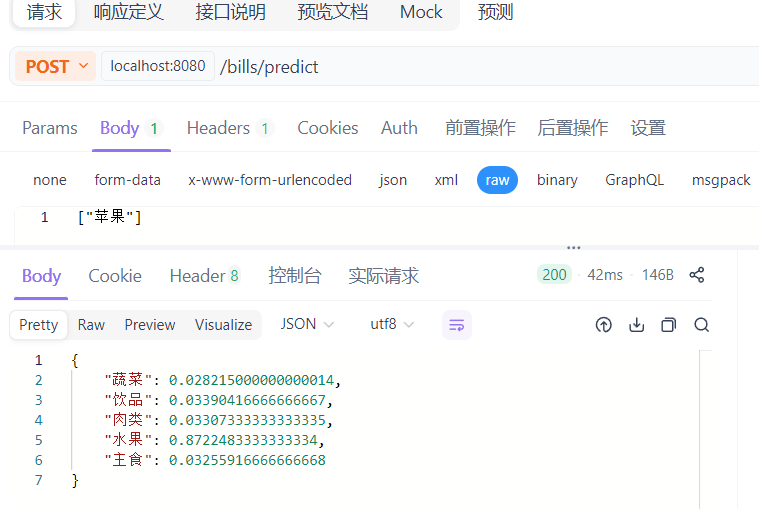
Task: Click the panel resize handle dots
Action: 574,248
